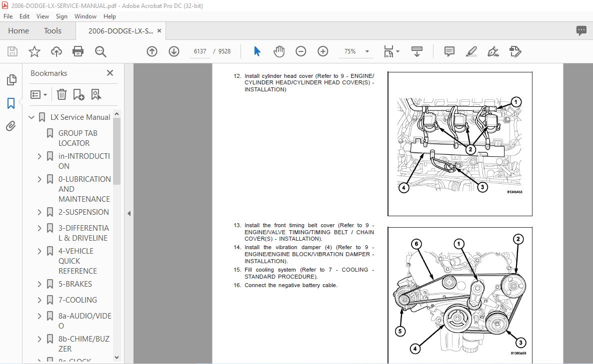Open the GROUP TAB LOCATOR bookmark
The height and width of the screenshot is (364, 593).
(78, 138)
